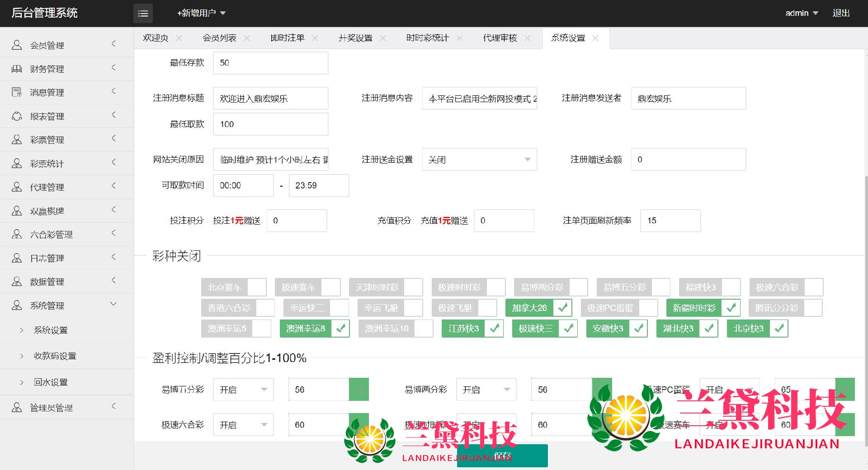Click the 退出 logout link
Image resolution: width=868 pixels, height=470 pixels.
[841, 14]
